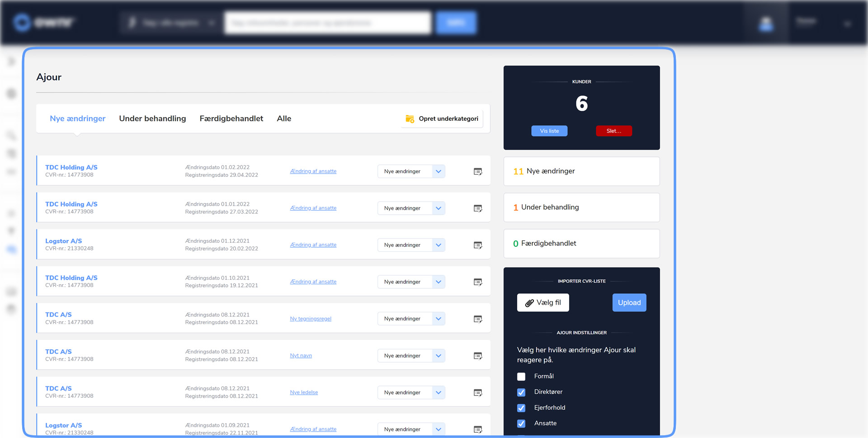Open status dropdown for TDC Holding 01.01.2022 row
Viewport: 868px width, 438px height.
411,208
